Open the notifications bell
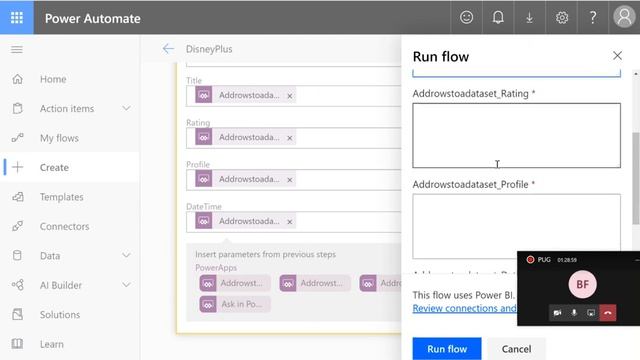Image resolution: width=640 pixels, height=360 pixels. pyautogui.click(x=498, y=18)
